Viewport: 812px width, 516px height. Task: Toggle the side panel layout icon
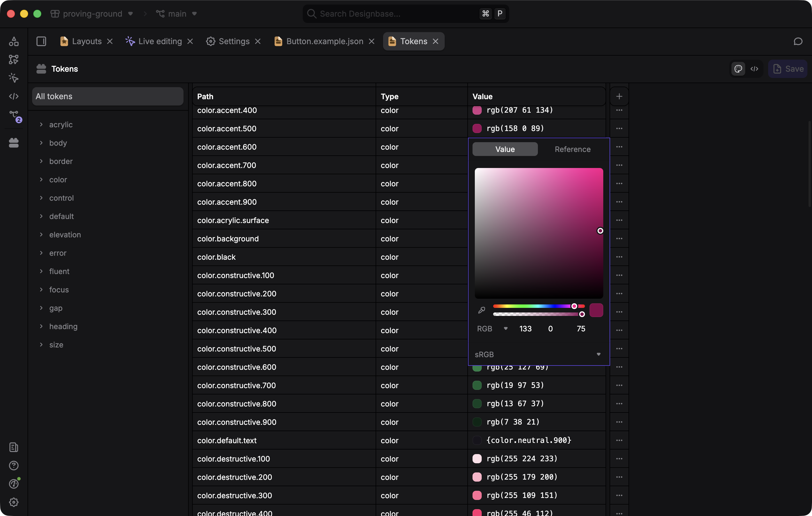tap(41, 41)
